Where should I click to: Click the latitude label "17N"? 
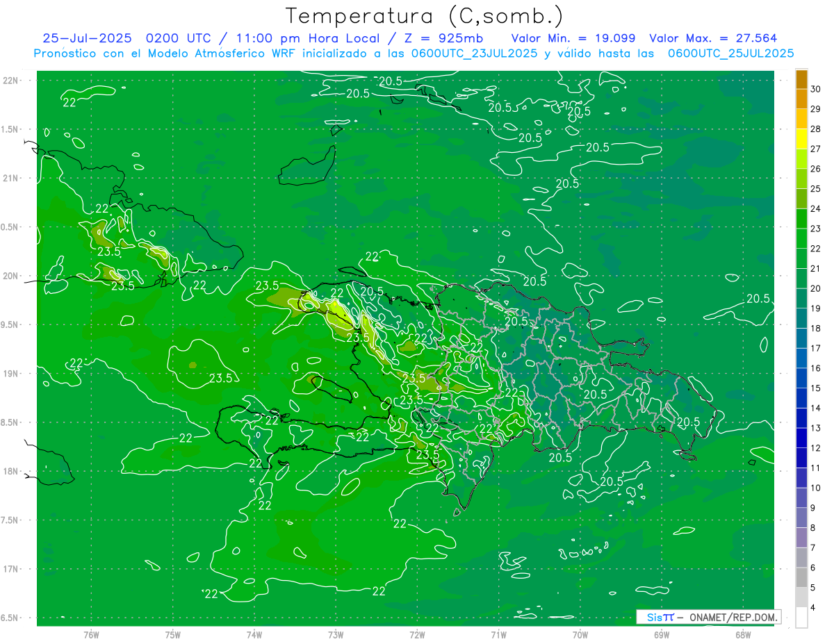point(12,569)
